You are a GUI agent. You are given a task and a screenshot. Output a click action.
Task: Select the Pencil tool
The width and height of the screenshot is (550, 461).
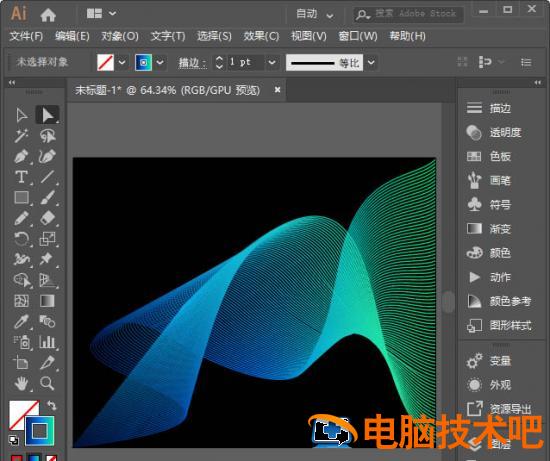click(21, 218)
